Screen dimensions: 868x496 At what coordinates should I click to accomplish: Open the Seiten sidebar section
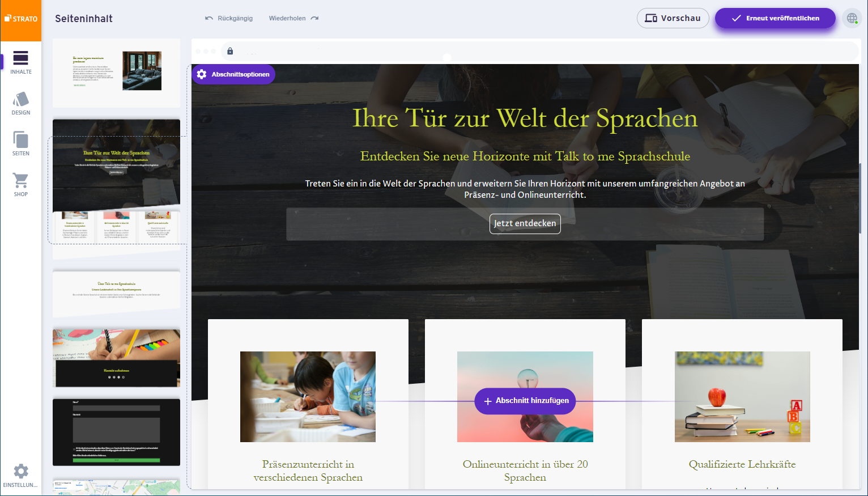[21, 144]
